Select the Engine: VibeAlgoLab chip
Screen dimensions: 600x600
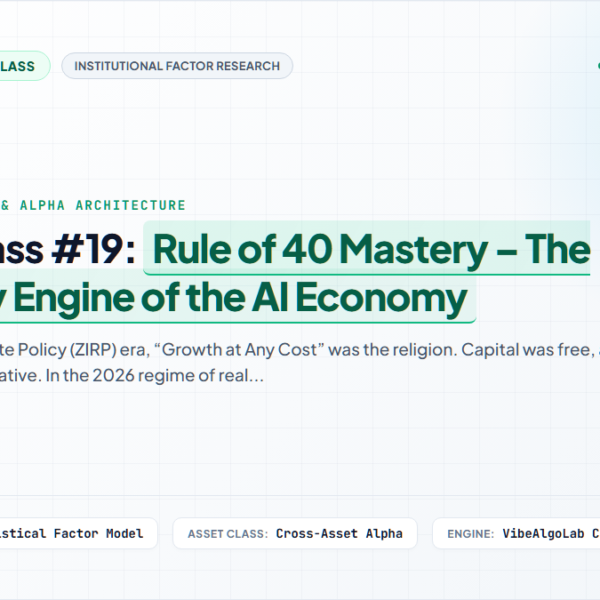[516, 533]
